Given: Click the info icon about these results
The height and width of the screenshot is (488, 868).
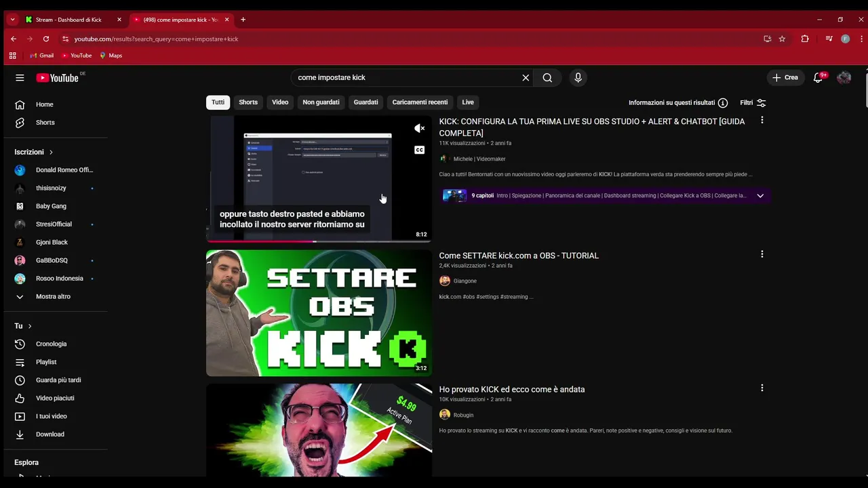Looking at the screenshot, I should point(723,103).
